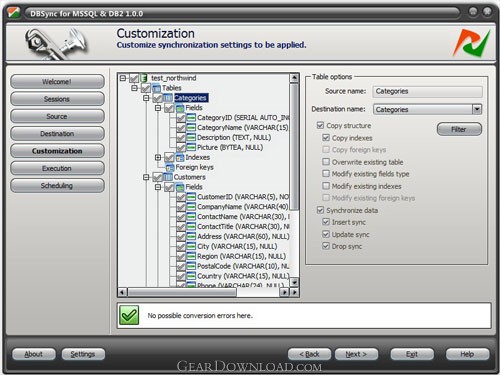Click the Next > button
The image size is (500, 375).
356,354
